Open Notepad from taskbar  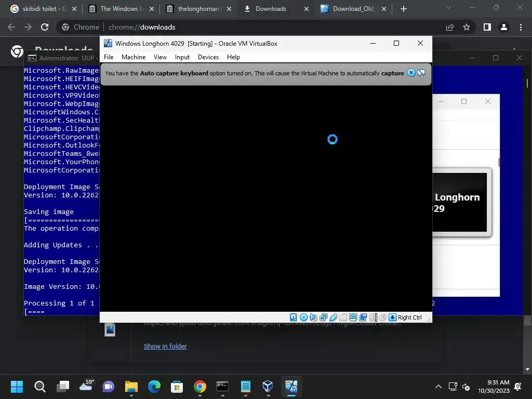245,387
